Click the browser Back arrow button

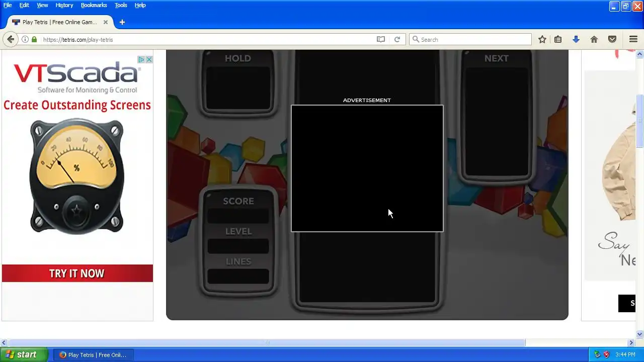pyautogui.click(x=11, y=39)
